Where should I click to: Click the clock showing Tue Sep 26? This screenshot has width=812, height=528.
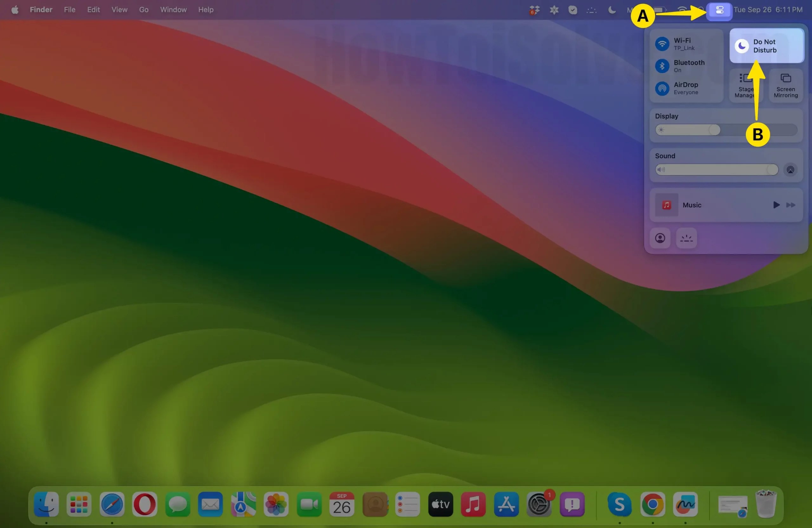pyautogui.click(x=767, y=10)
